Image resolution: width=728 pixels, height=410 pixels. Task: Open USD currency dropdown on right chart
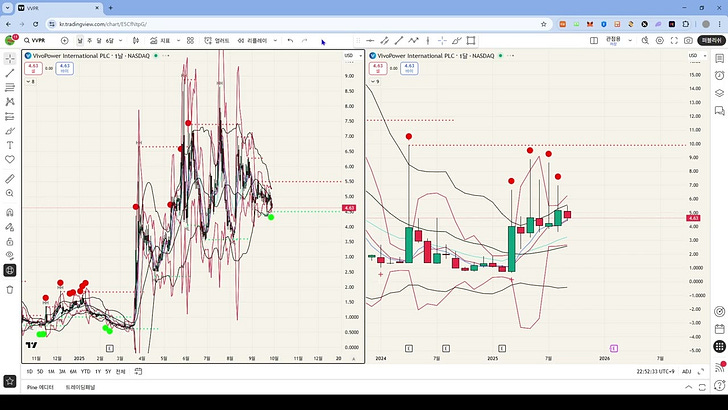tap(698, 56)
